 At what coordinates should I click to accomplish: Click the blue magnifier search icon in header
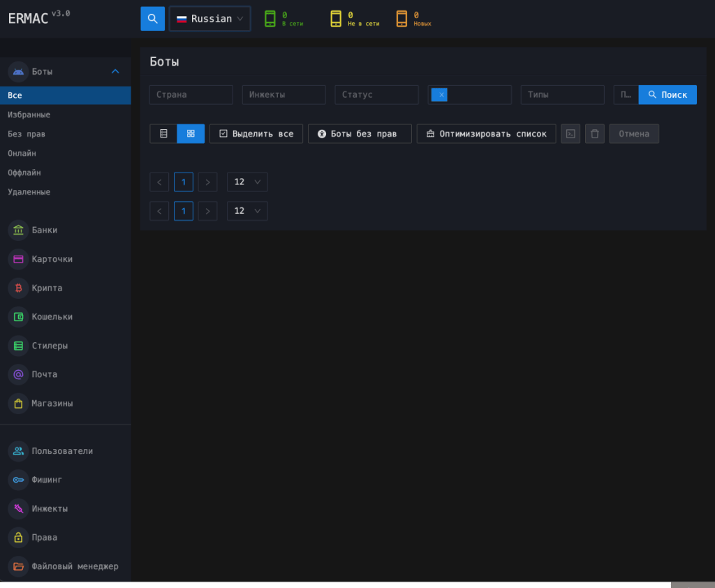pos(152,19)
